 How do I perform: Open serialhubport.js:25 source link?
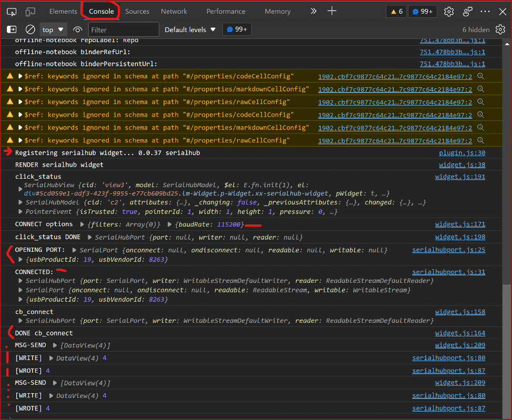(448, 250)
